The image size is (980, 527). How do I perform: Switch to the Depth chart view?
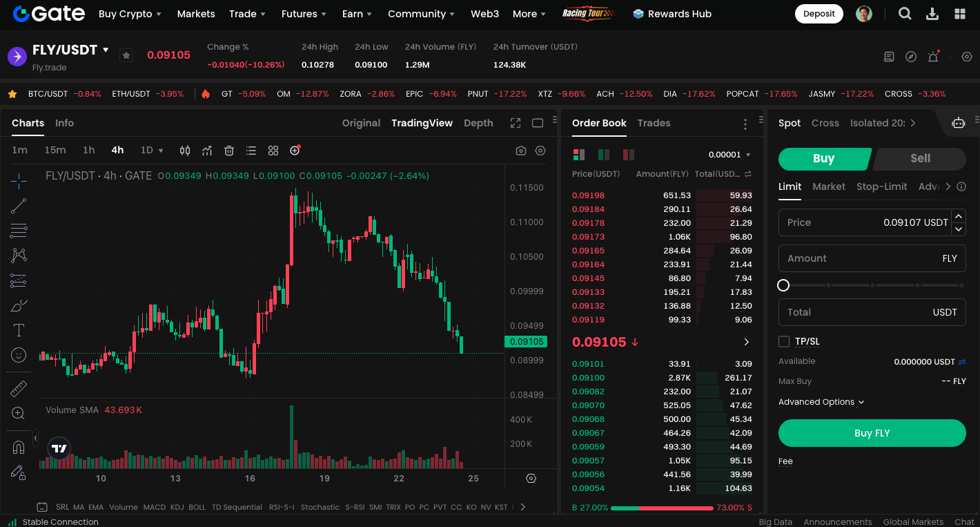(x=478, y=123)
